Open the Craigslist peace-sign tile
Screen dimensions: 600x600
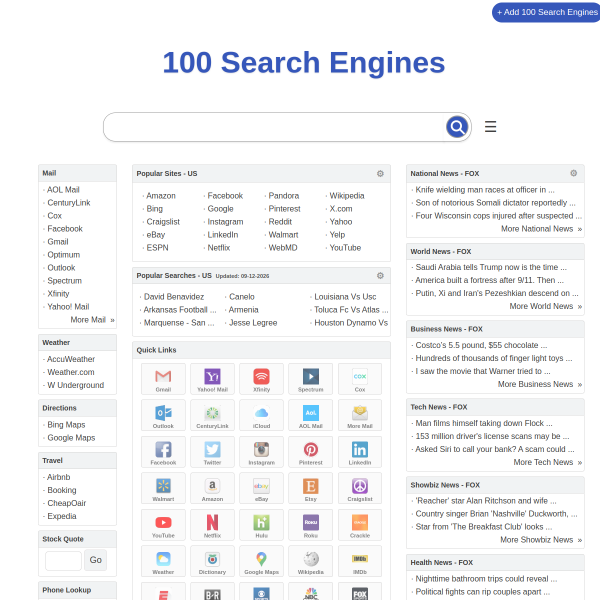360,488
